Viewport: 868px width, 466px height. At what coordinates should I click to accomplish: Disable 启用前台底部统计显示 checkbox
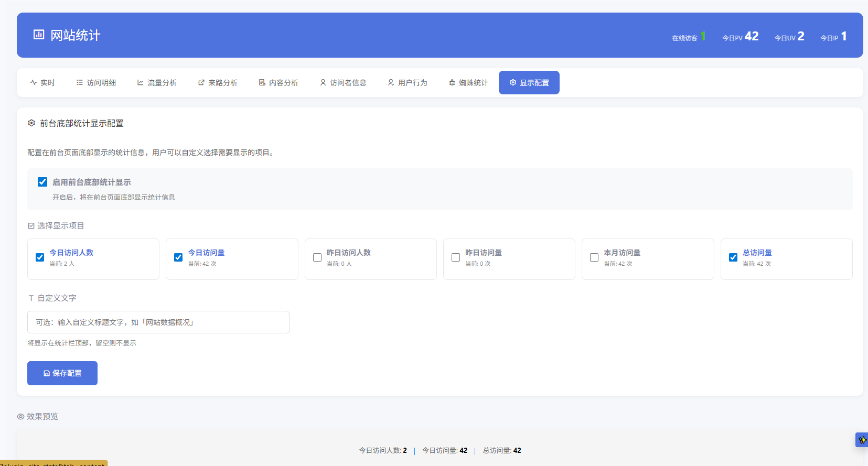(x=42, y=182)
